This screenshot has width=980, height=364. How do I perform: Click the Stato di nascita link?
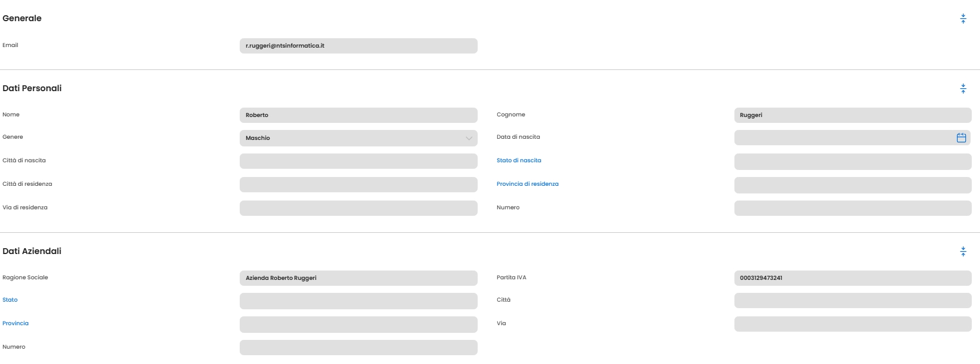[x=519, y=161]
